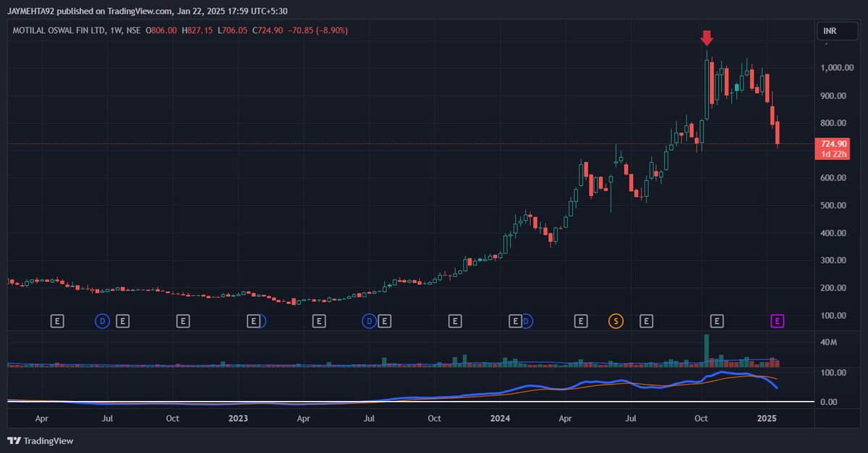This screenshot has width=868, height=453.
Task: Open the earnings marker near April 2024
Action: [580, 321]
